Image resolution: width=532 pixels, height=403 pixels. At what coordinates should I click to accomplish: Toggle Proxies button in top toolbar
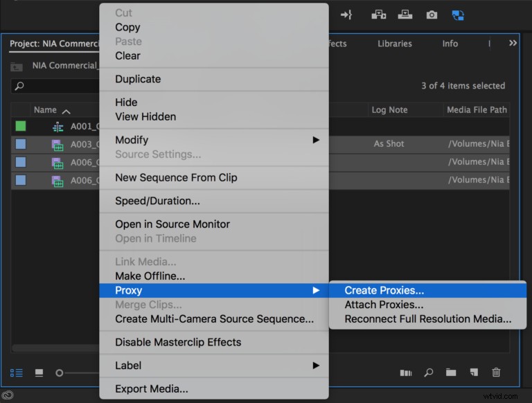[x=458, y=15]
